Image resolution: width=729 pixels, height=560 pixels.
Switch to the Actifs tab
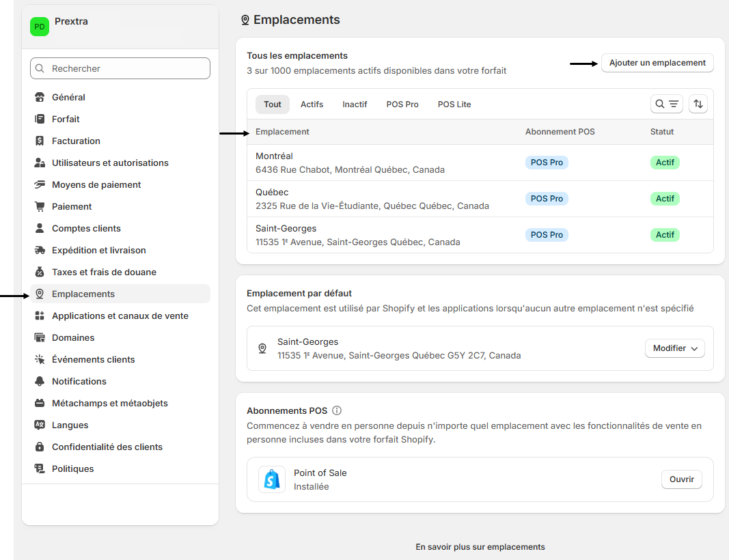(x=312, y=104)
